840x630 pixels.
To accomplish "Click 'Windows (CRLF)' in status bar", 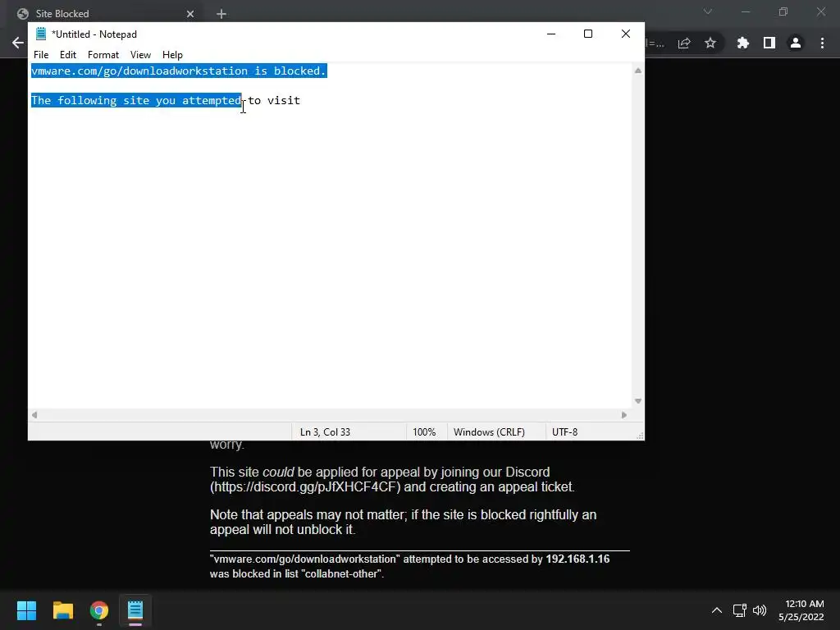I will 489,431.
